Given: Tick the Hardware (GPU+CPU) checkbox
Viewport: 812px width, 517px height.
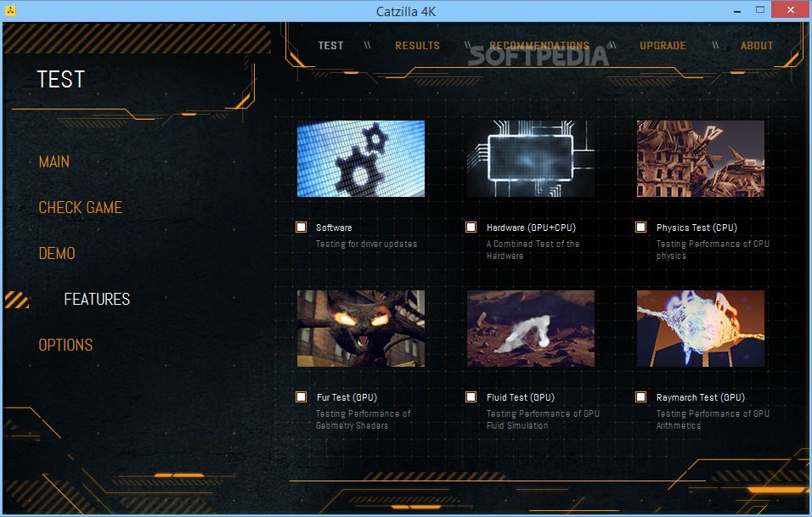Looking at the screenshot, I should (x=471, y=228).
